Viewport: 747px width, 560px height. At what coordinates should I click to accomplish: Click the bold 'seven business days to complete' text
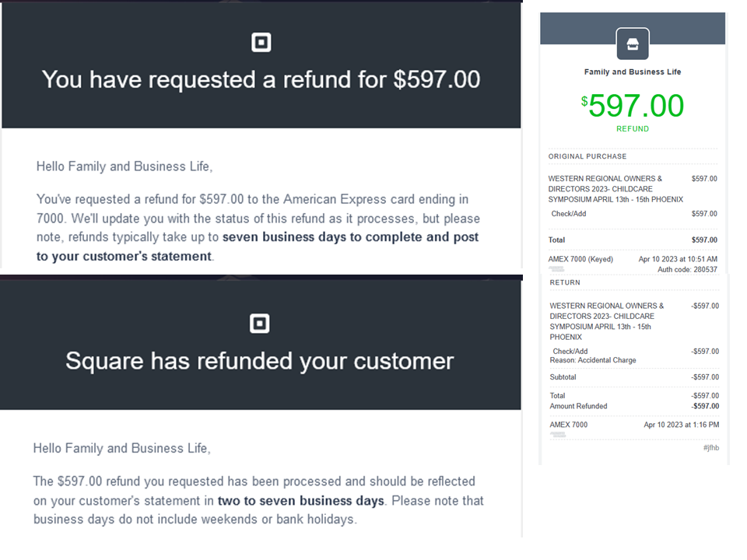click(x=350, y=237)
